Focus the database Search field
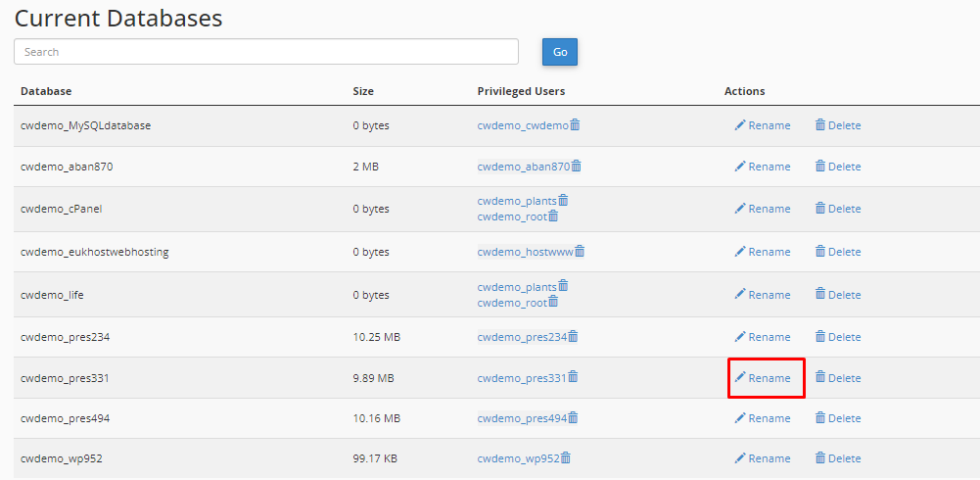The width and height of the screenshot is (980, 480). point(266,52)
